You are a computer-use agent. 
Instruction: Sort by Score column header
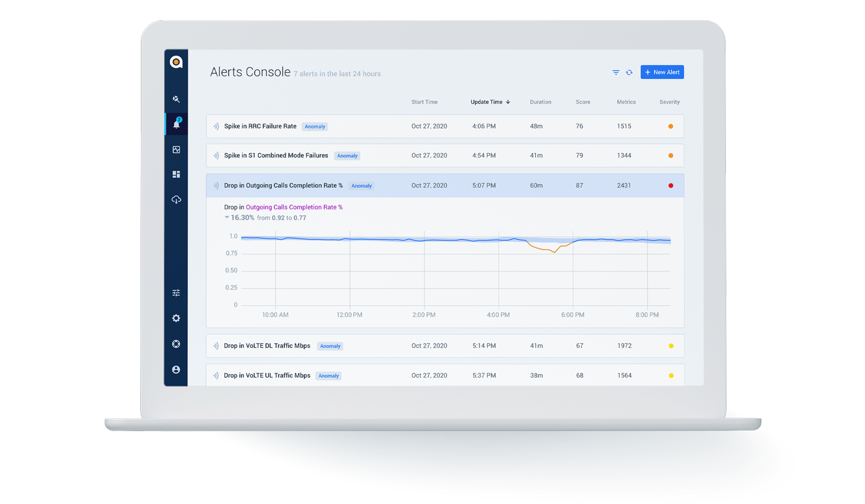pos(583,102)
